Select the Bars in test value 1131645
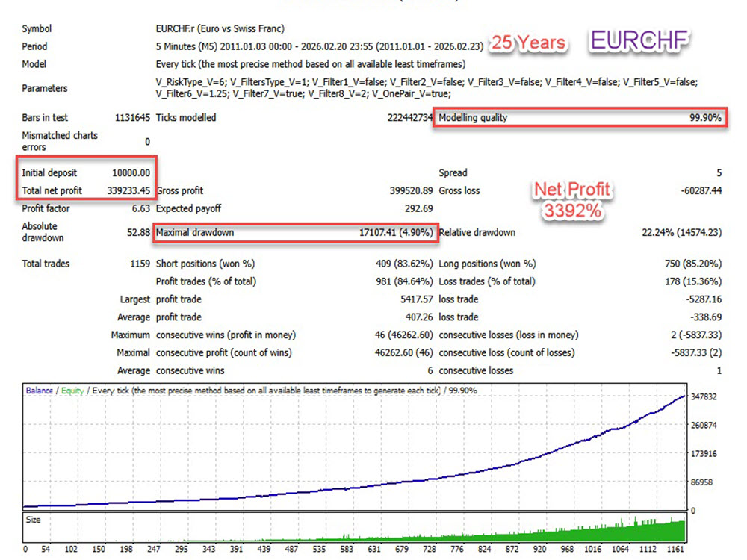747x560 pixels. [x=132, y=118]
